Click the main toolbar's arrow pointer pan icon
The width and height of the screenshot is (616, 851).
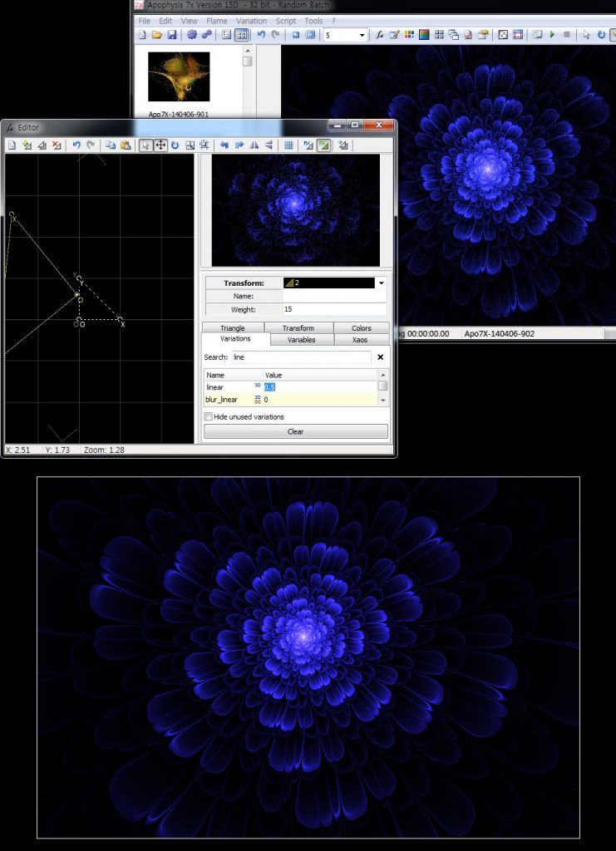586,35
